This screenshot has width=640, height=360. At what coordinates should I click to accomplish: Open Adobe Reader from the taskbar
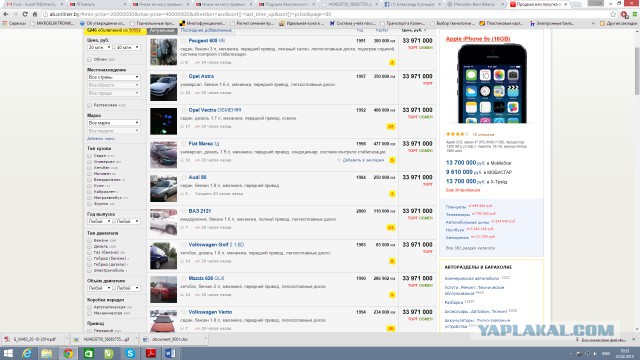tap(151, 353)
